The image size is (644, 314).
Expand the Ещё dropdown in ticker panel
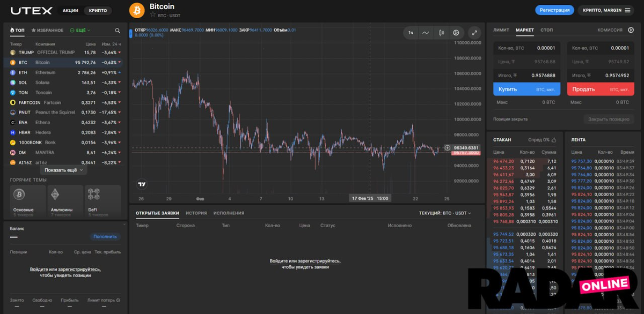pos(80,31)
